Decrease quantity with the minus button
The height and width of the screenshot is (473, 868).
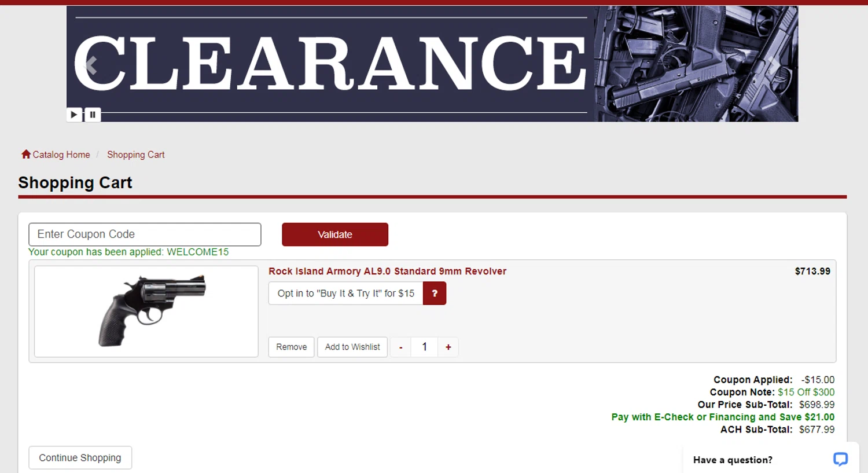(x=400, y=347)
